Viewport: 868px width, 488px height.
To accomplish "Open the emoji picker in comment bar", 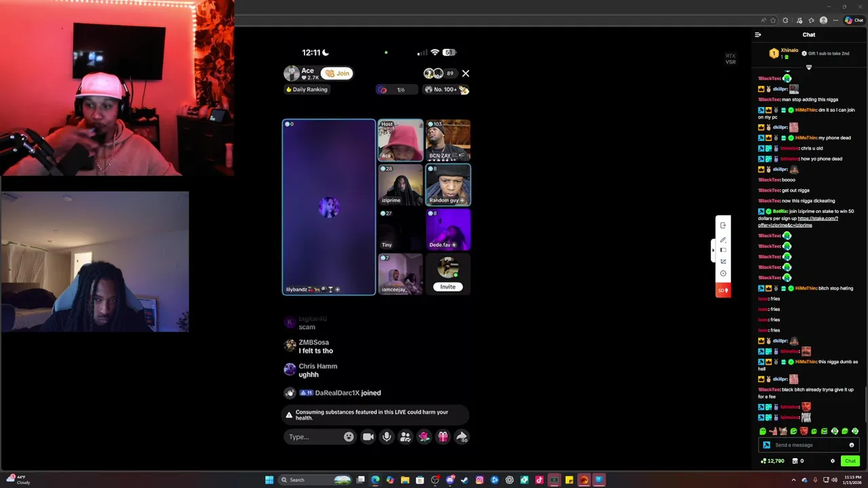I will tap(349, 436).
